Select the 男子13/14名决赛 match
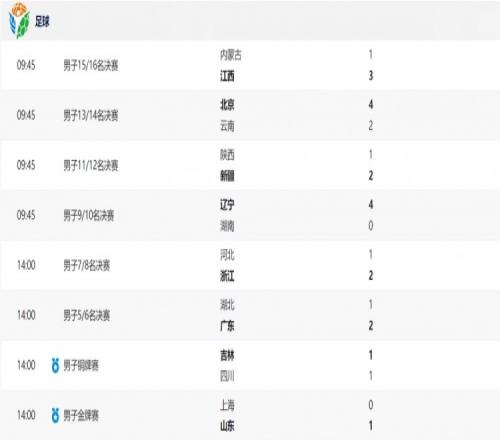This screenshot has width=500, height=440. [x=250, y=115]
